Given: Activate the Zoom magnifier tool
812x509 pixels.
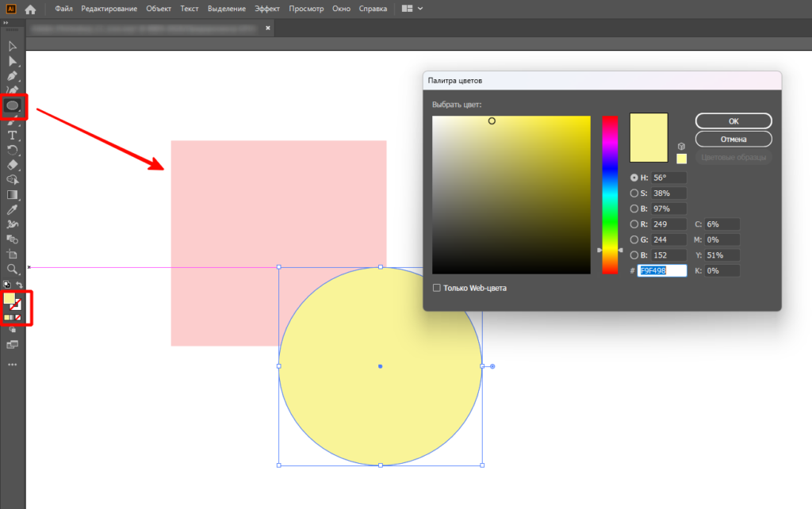Looking at the screenshot, I should pyautogui.click(x=13, y=270).
